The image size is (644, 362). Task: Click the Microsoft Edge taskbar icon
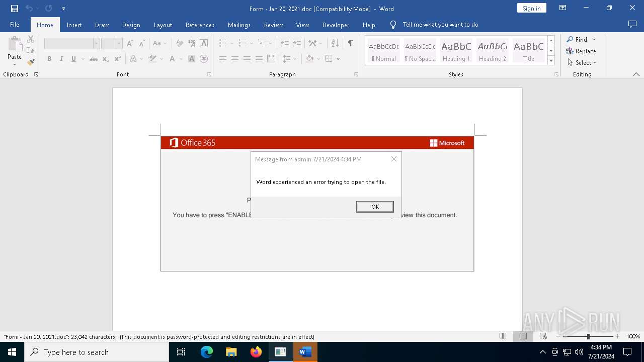point(207,352)
